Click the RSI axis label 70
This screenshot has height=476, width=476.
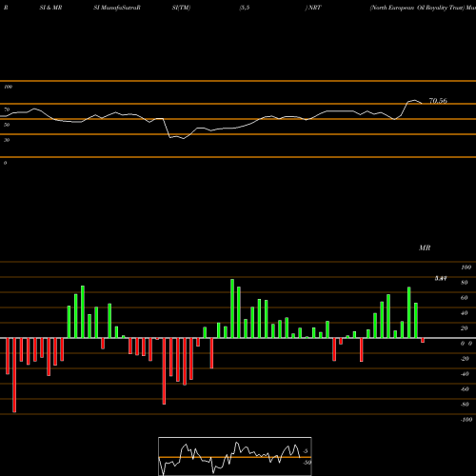pyautogui.click(x=7, y=109)
